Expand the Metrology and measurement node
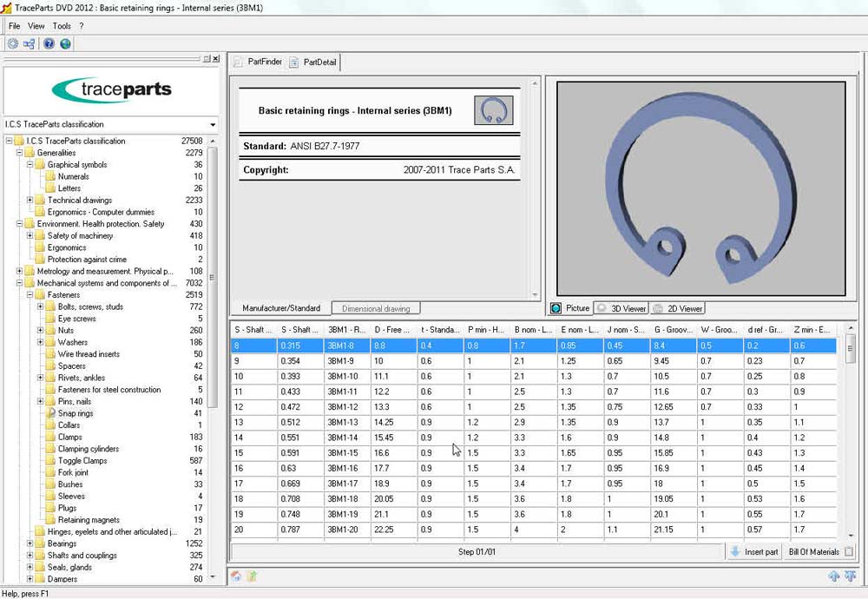This screenshot has width=868, height=599. coord(19,271)
